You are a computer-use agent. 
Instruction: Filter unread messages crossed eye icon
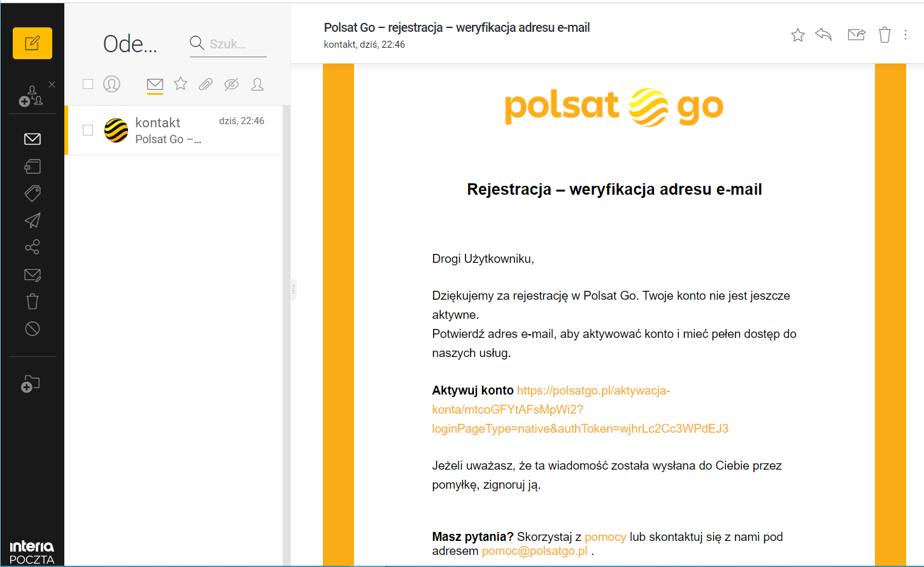click(x=231, y=84)
